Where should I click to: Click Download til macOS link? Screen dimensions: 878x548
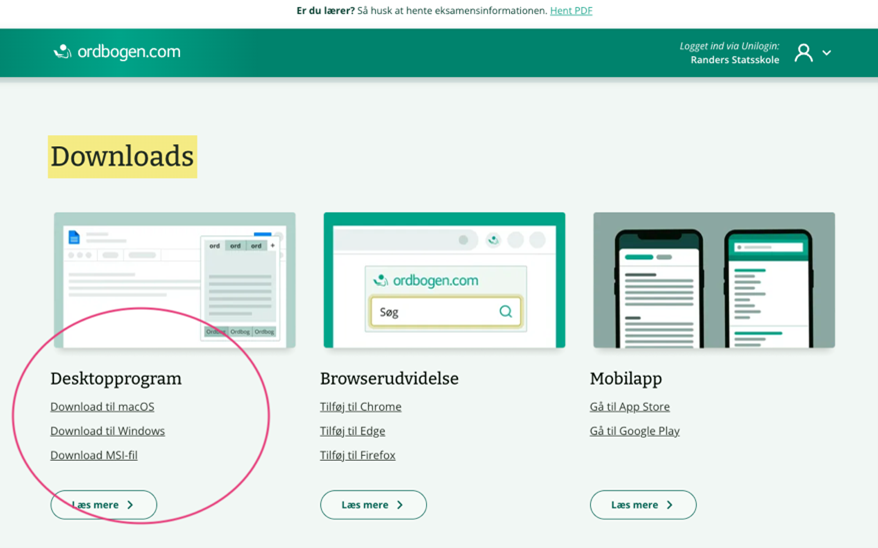pyautogui.click(x=102, y=406)
